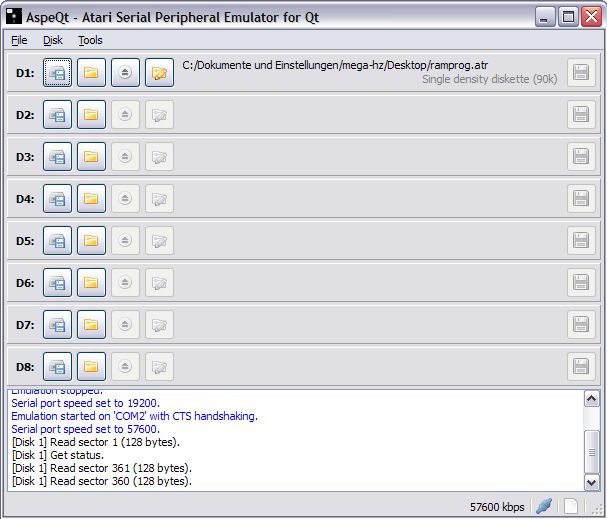The width and height of the screenshot is (607, 519).
Task: Click the D5 write protect icon
Action: [x=159, y=241]
